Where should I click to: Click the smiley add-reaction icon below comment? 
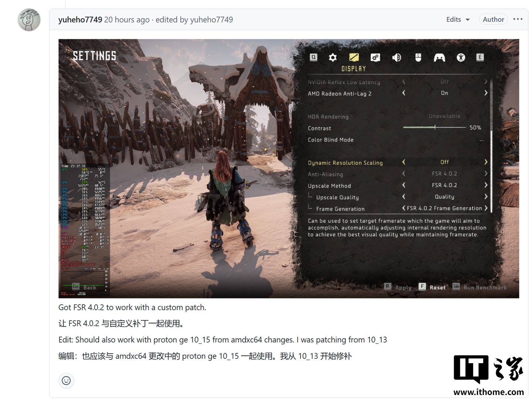[x=66, y=381]
